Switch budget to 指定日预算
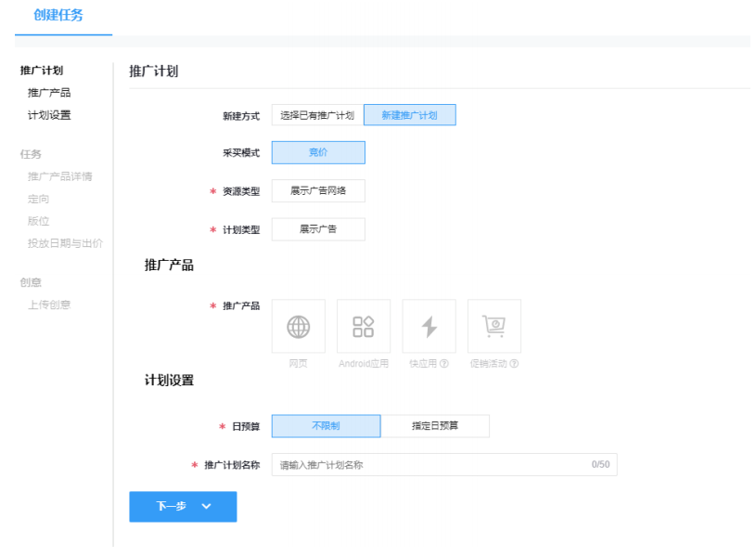The width and height of the screenshot is (756, 557). [x=436, y=425]
